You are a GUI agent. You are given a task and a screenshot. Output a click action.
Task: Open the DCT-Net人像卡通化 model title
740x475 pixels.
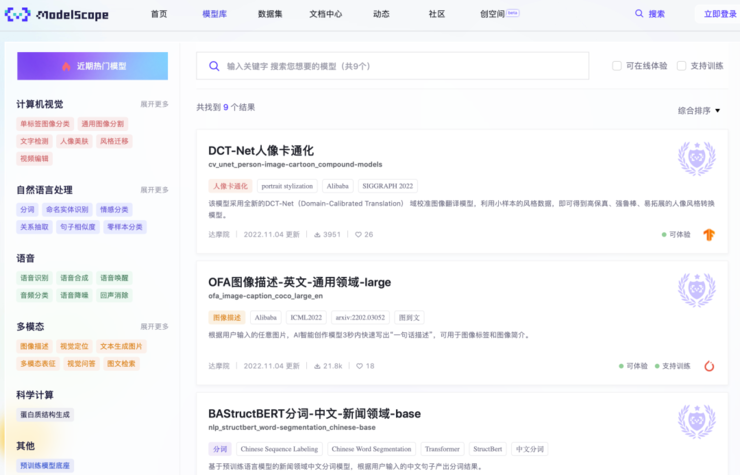pos(261,151)
